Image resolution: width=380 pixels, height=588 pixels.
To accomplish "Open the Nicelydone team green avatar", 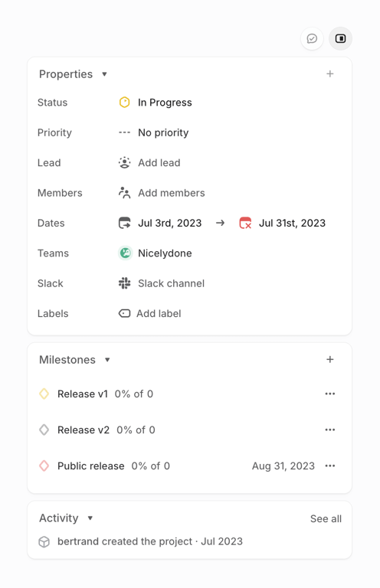I will [125, 253].
